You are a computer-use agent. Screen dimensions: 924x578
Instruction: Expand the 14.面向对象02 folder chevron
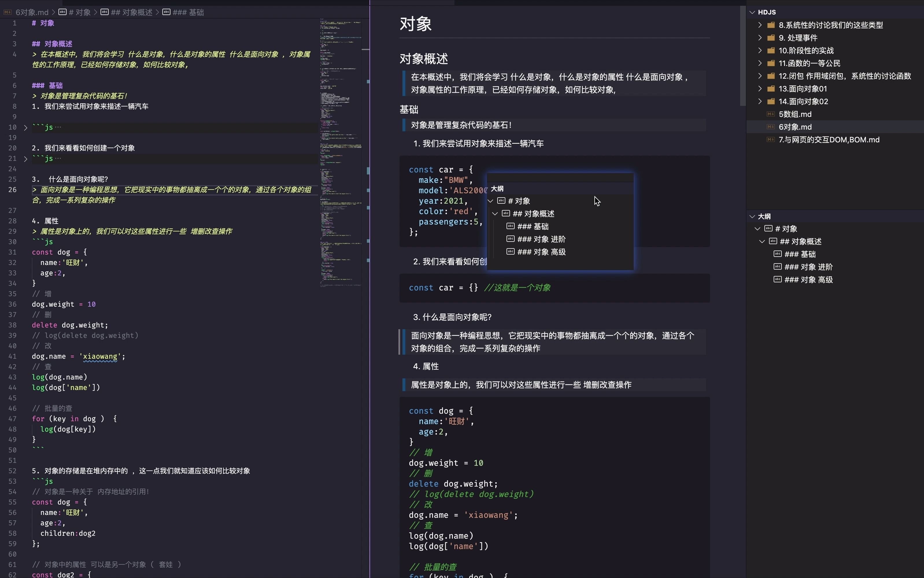[x=760, y=101]
